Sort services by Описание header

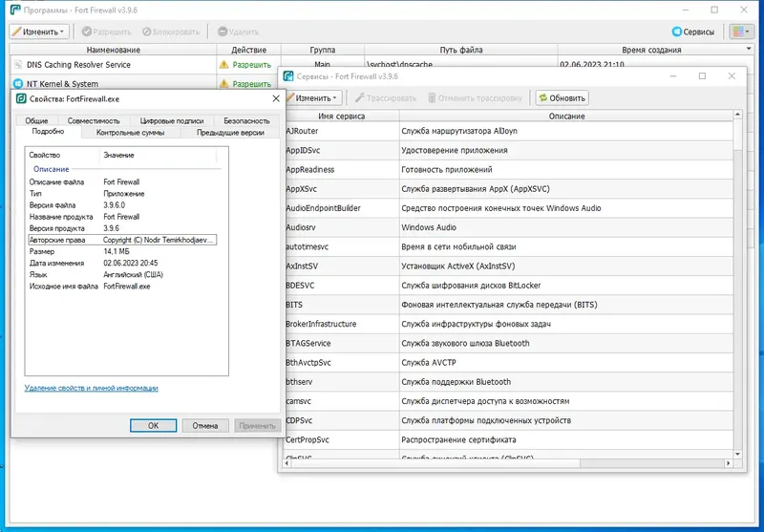pyautogui.click(x=566, y=116)
